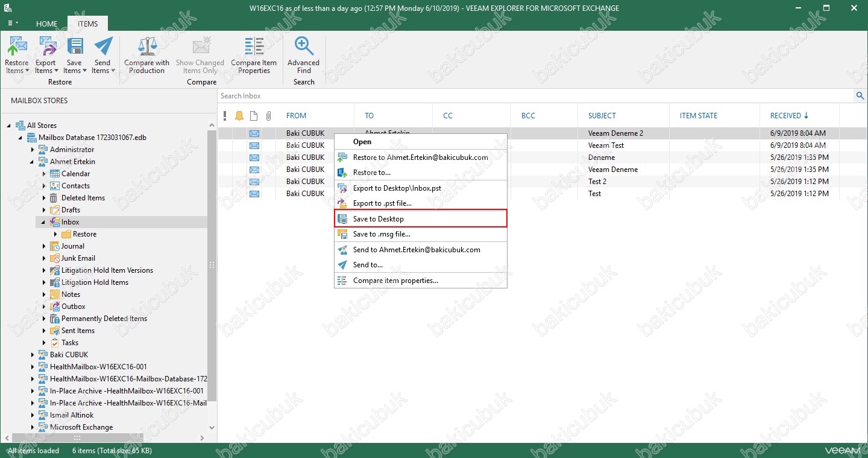Expand the Notes folder node

pyautogui.click(x=44, y=294)
